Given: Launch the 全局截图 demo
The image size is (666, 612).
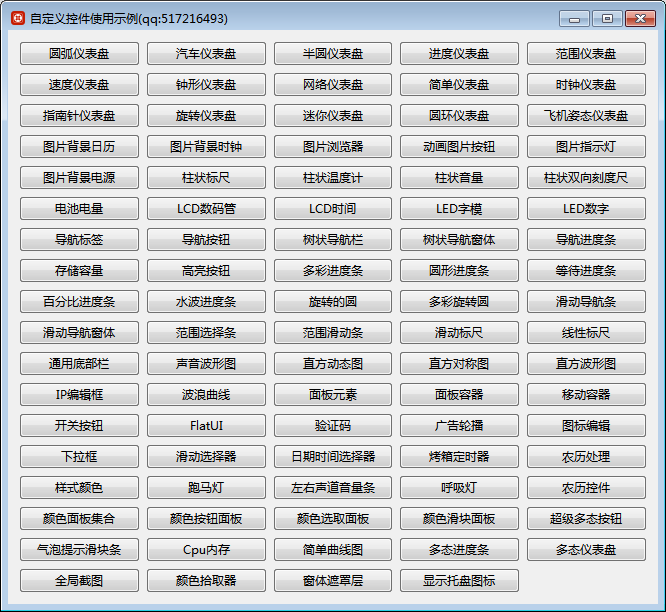Looking at the screenshot, I should click(79, 581).
